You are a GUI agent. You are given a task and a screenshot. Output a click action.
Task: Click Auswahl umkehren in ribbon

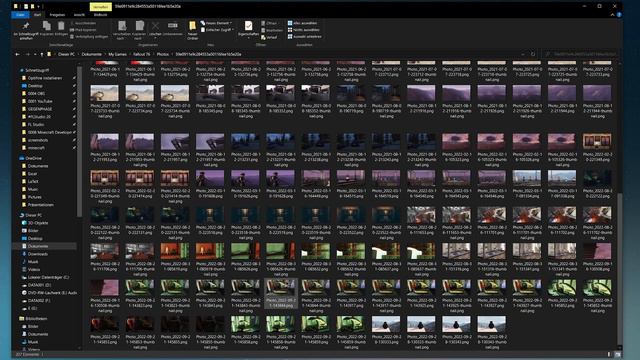point(304,36)
